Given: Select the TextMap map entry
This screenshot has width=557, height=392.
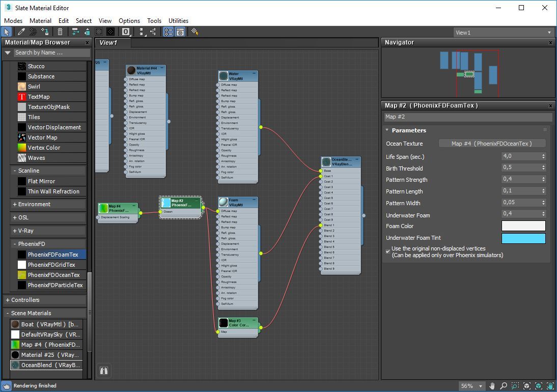Looking at the screenshot, I should tap(52, 97).
